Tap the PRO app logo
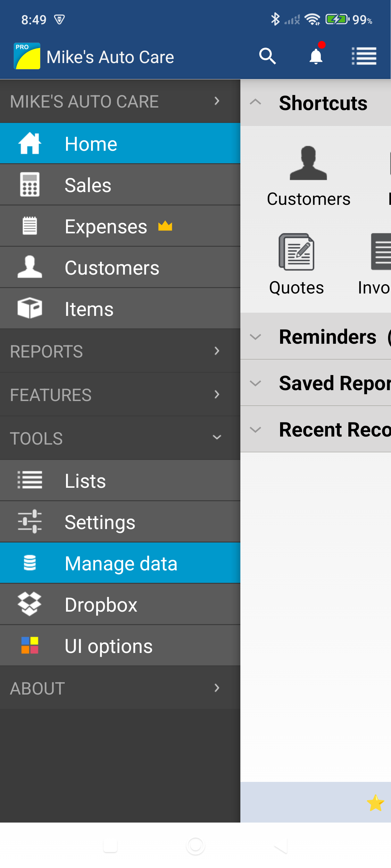Viewport: 391px width, 868px height. (x=27, y=56)
